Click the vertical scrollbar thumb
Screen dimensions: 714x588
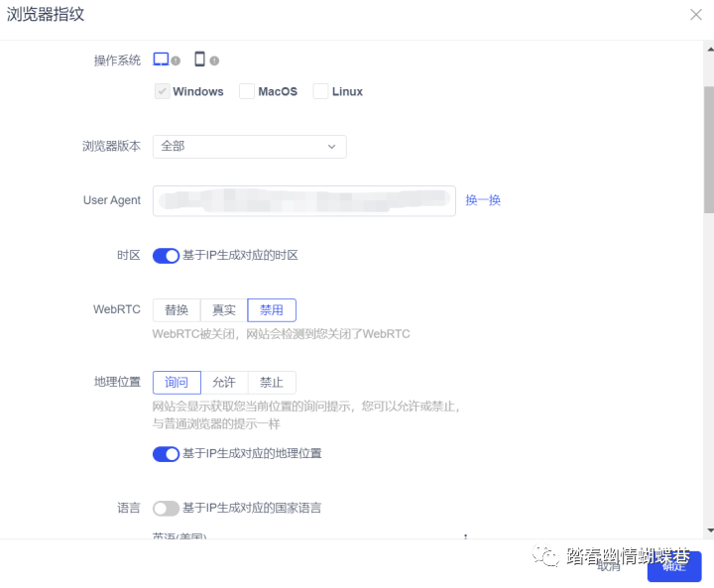709,150
